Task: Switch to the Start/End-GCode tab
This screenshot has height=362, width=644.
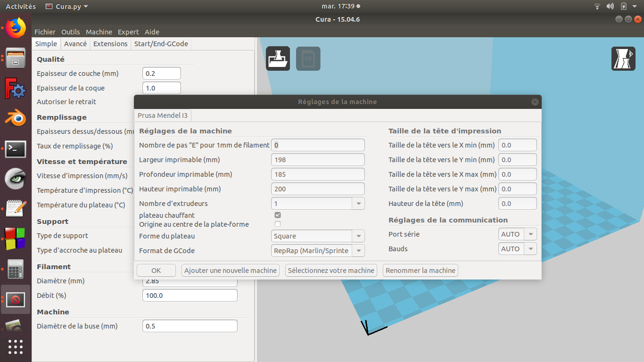Action: pos(161,44)
